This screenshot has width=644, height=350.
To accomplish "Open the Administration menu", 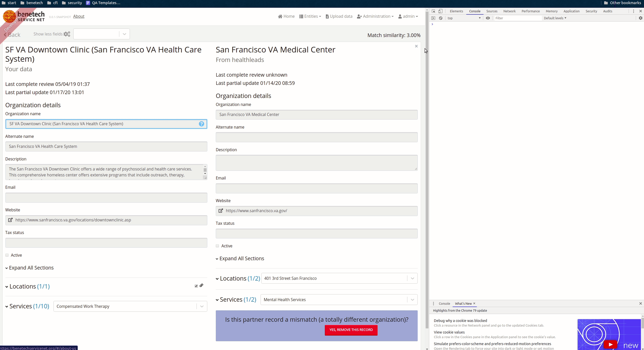I will [375, 16].
